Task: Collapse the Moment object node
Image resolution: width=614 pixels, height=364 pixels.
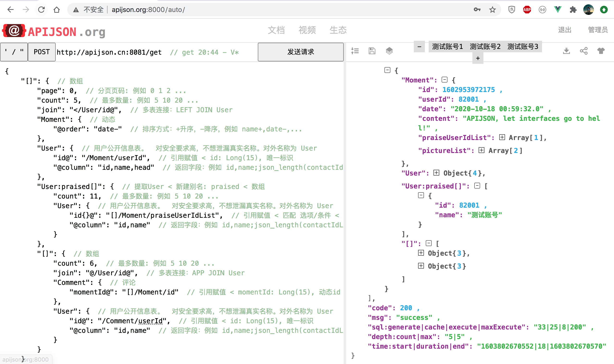Action: 444,79
